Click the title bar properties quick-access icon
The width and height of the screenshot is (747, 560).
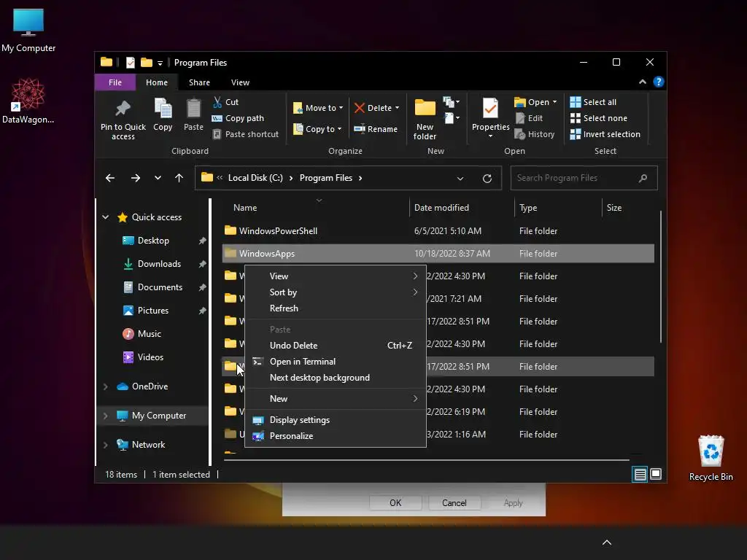[x=130, y=63]
